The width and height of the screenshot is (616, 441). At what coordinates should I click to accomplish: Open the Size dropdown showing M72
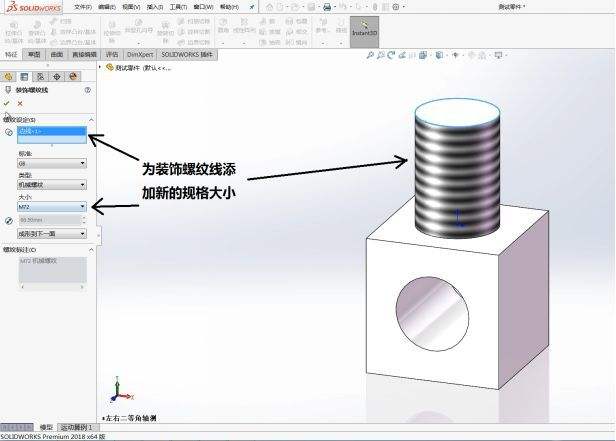[x=52, y=207]
